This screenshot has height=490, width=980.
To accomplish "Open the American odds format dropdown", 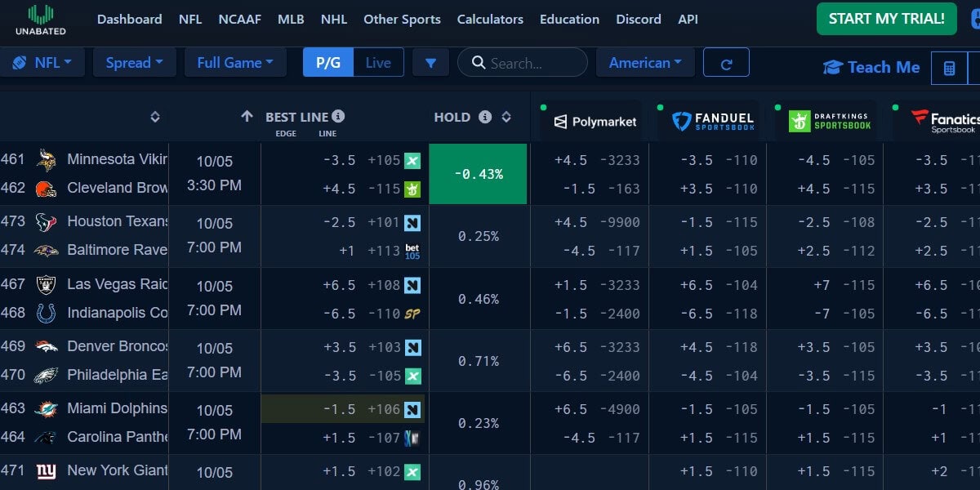I will [645, 63].
